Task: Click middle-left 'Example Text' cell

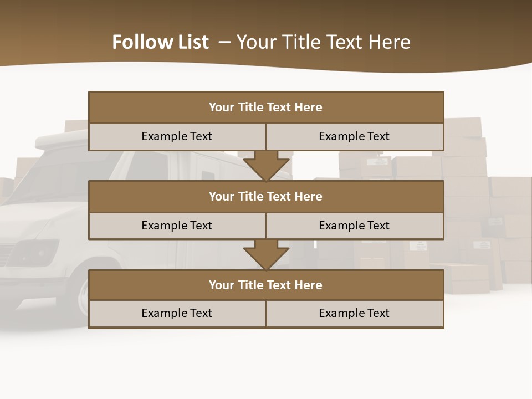Action: (x=177, y=226)
